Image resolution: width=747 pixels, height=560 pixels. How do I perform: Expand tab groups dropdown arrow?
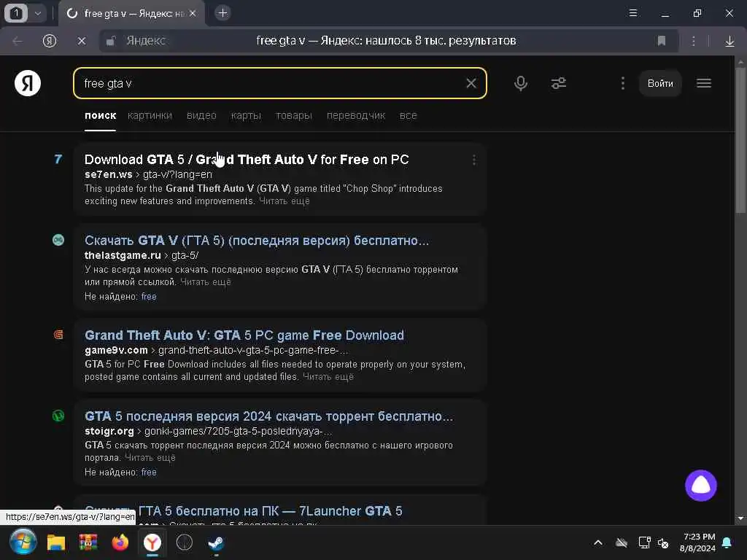pyautogui.click(x=38, y=13)
